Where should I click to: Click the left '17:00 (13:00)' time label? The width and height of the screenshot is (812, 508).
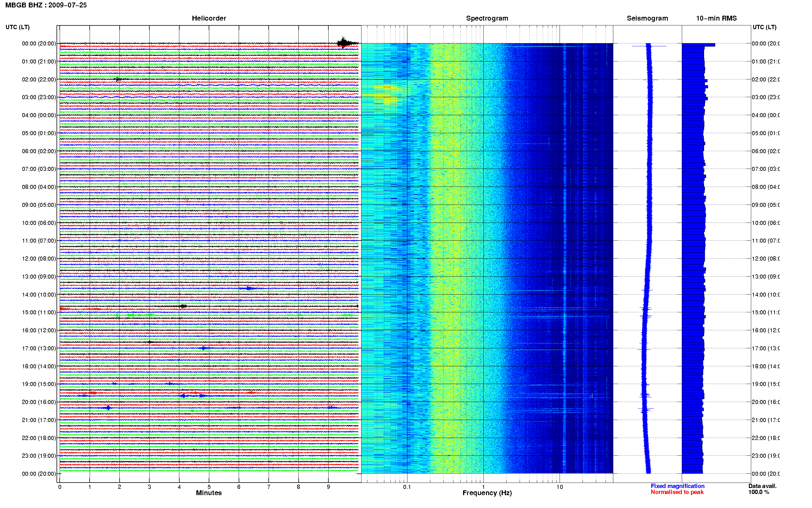point(39,348)
